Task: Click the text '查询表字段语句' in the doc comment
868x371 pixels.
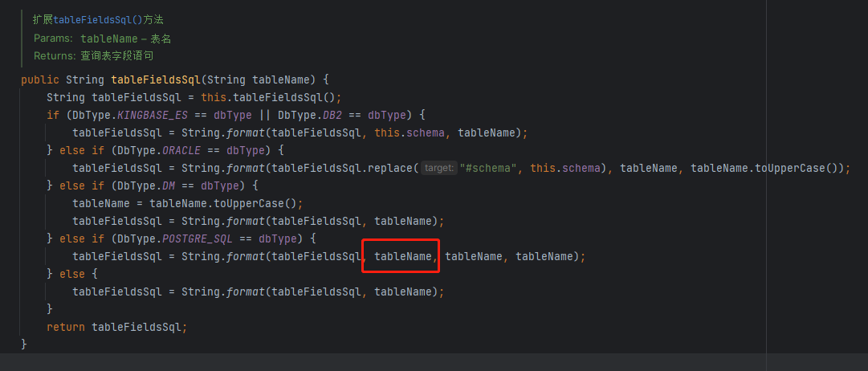Action: [116, 56]
